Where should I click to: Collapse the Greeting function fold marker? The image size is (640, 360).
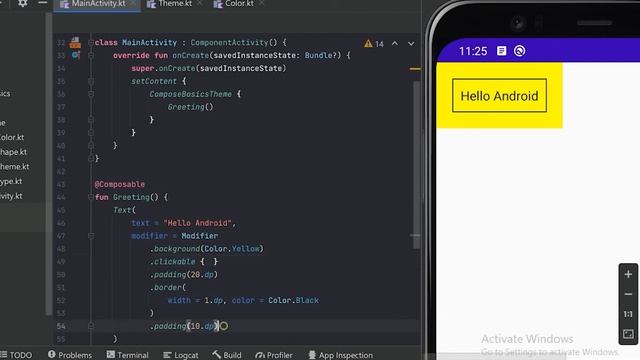pyautogui.click(x=91, y=197)
